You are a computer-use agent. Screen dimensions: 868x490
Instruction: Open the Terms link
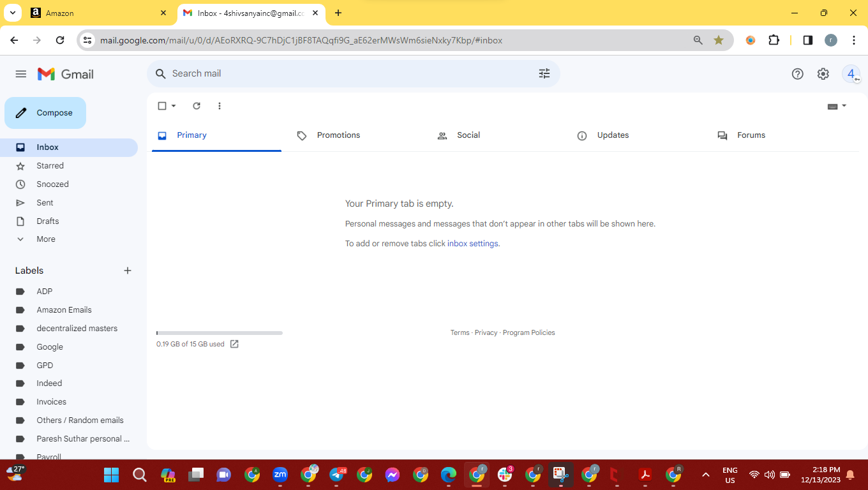[x=460, y=332]
